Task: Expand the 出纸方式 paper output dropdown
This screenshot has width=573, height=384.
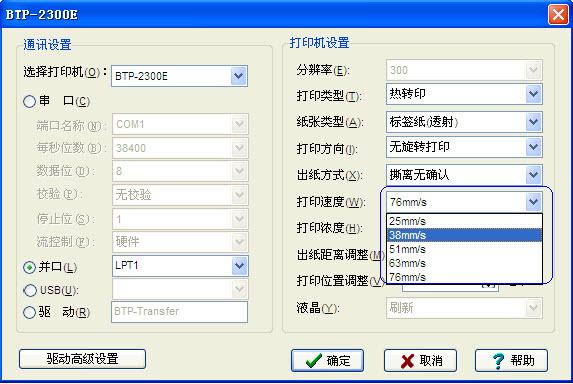Action: [x=534, y=175]
